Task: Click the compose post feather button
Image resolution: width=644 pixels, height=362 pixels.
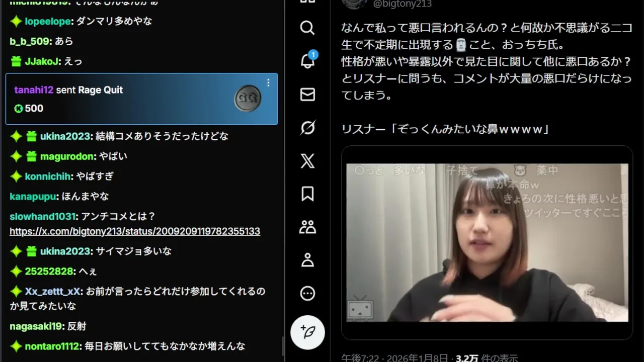Action: pyautogui.click(x=307, y=332)
